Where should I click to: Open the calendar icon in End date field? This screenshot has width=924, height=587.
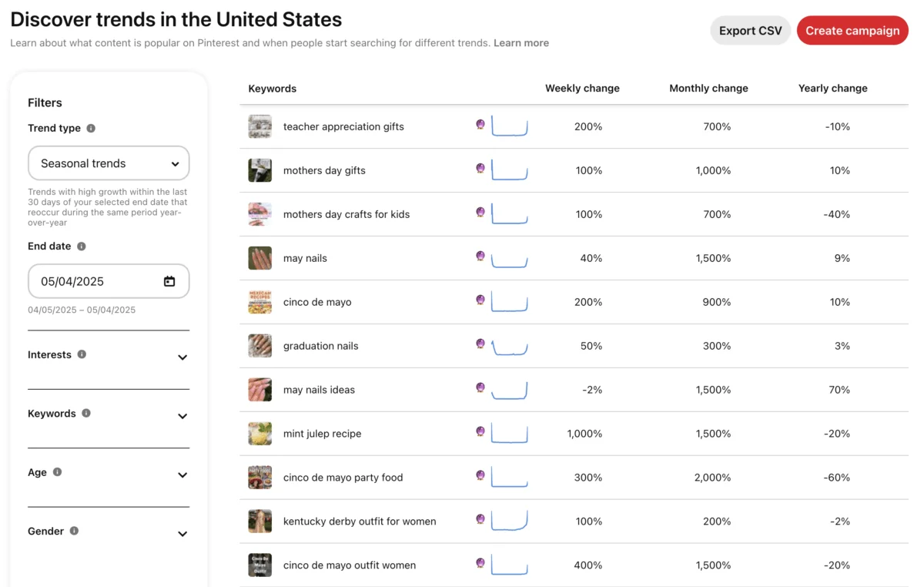(169, 282)
